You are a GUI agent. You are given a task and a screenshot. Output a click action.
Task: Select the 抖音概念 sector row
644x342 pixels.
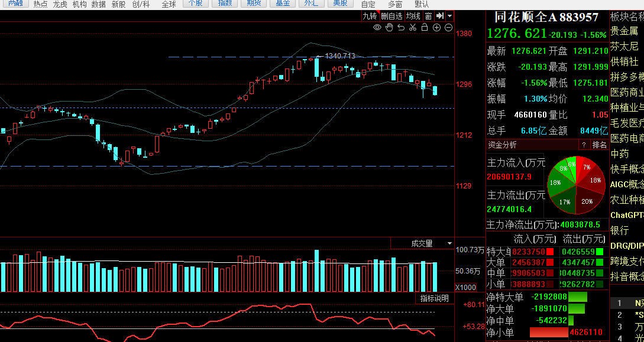[627, 277]
